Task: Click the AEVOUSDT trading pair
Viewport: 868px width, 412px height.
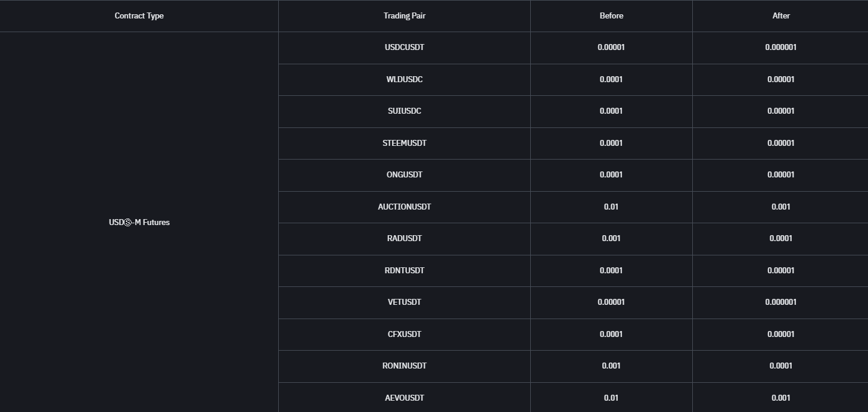Action: 405,398
